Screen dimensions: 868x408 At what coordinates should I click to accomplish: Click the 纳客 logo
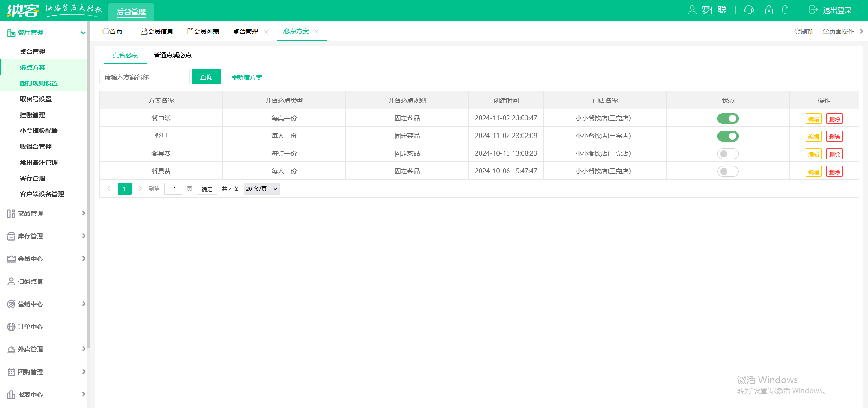click(x=23, y=10)
